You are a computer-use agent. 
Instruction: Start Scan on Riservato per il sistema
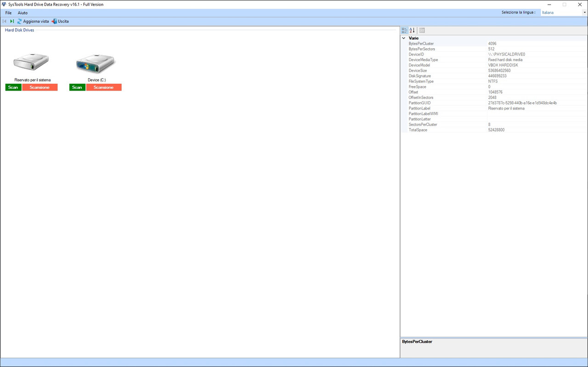tap(13, 87)
